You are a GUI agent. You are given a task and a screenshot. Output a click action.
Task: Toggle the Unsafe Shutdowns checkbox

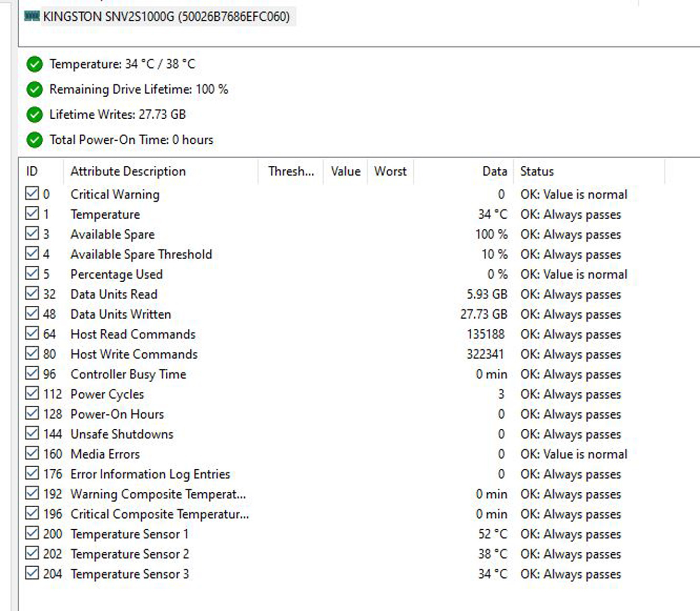(x=32, y=433)
